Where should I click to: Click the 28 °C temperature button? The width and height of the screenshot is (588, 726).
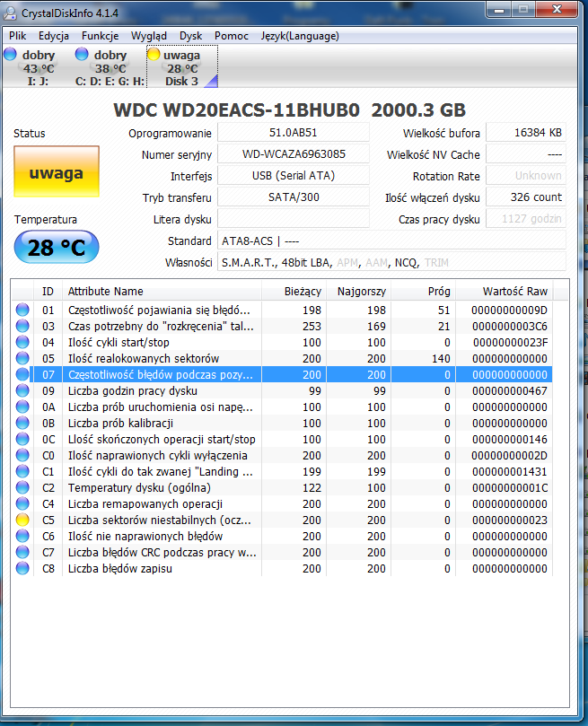57,247
